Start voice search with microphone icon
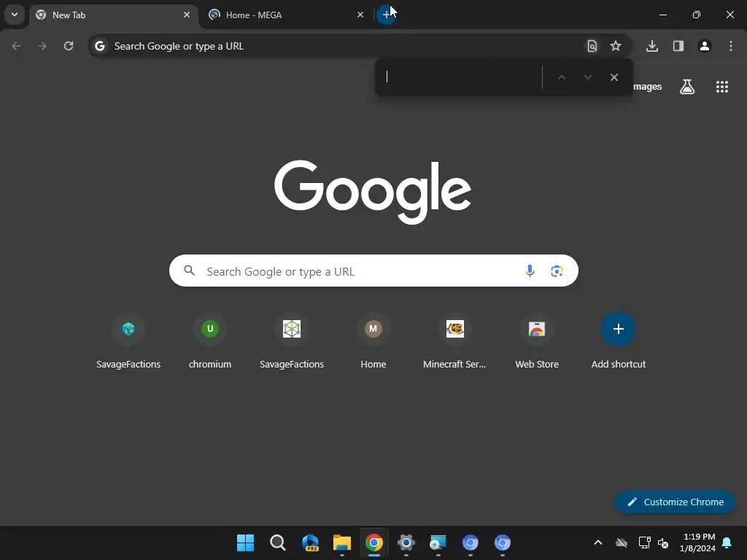 coord(530,271)
